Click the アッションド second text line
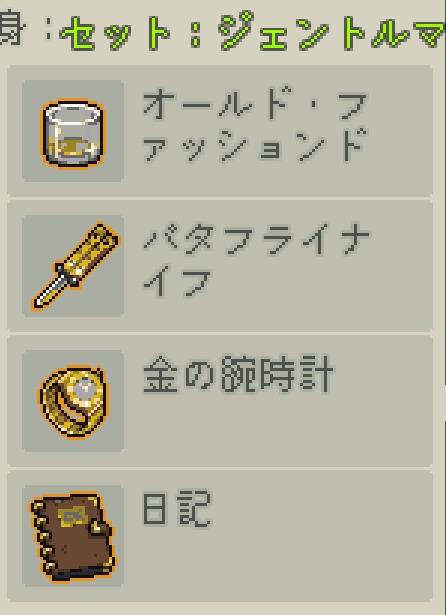 point(254,145)
